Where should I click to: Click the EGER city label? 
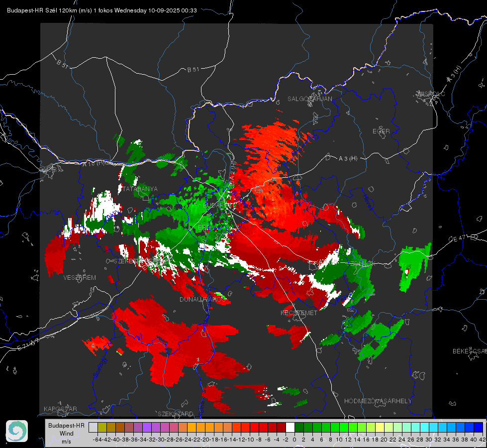click(x=381, y=131)
